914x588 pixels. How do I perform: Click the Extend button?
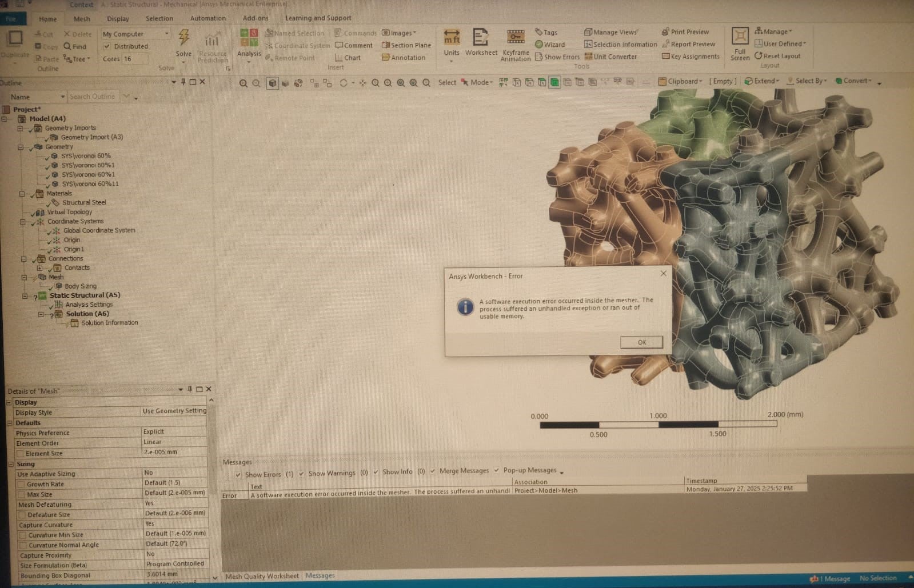[761, 81]
